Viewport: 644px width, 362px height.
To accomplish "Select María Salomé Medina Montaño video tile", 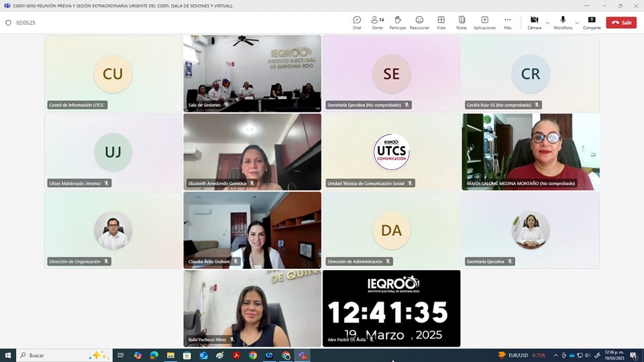I will pos(531,152).
